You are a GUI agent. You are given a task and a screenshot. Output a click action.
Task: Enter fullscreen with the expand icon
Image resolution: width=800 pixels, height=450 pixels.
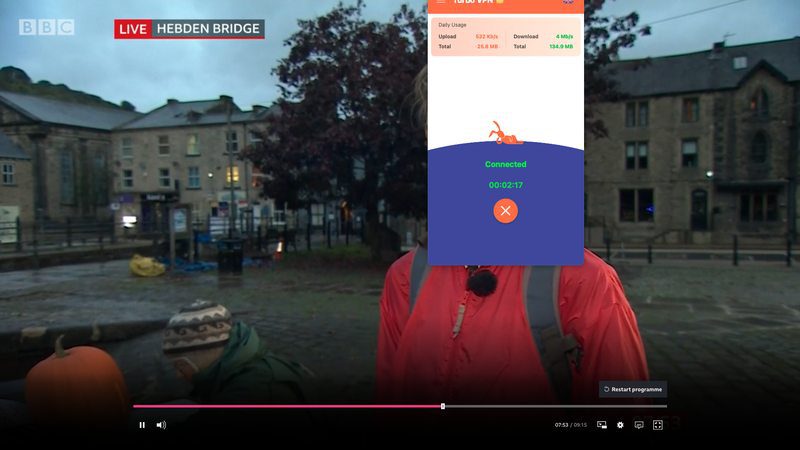click(x=658, y=425)
